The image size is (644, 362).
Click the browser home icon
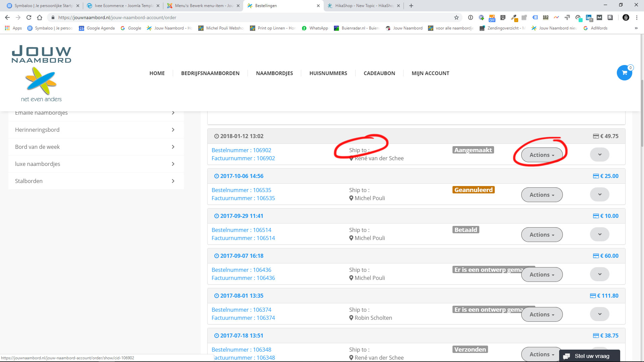(40, 17)
